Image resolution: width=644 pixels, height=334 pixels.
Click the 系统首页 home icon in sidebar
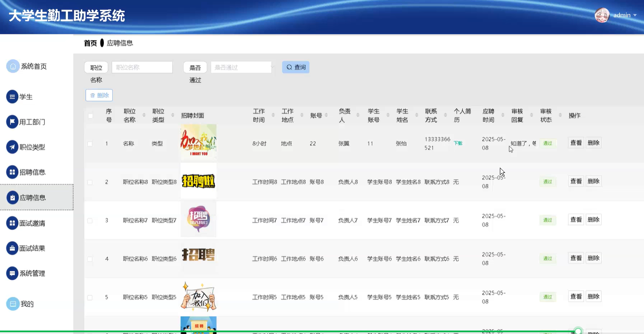pos(13,66)
